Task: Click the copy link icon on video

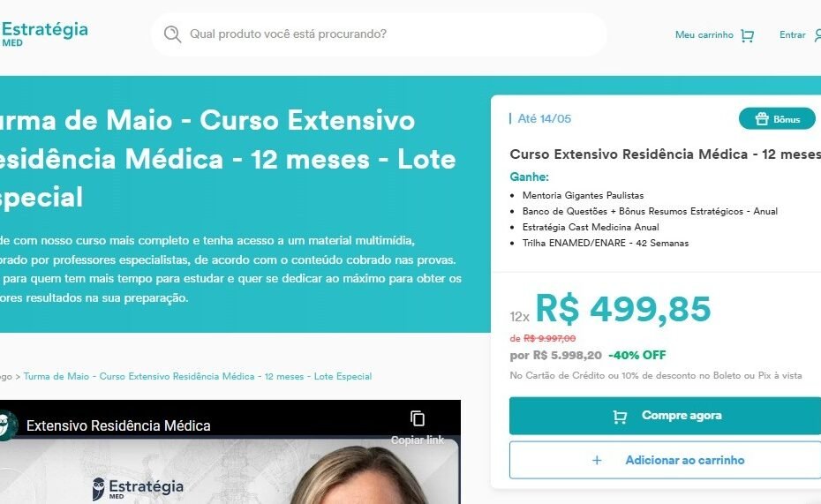Action: 418,418
